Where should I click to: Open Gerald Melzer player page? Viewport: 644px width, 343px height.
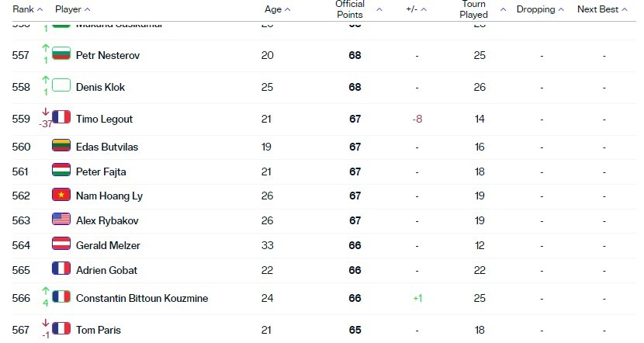pyautogui.click(x=108, y=246)
